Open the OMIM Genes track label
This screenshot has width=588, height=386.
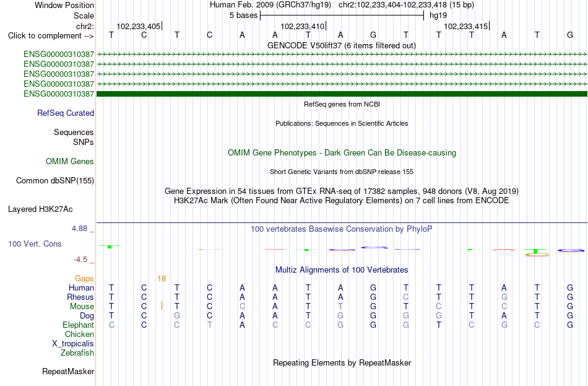click(70, 162)
